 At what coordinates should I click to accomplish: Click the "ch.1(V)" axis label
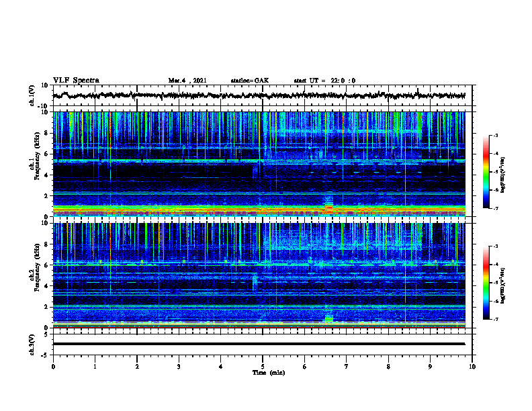click(32, 95)
